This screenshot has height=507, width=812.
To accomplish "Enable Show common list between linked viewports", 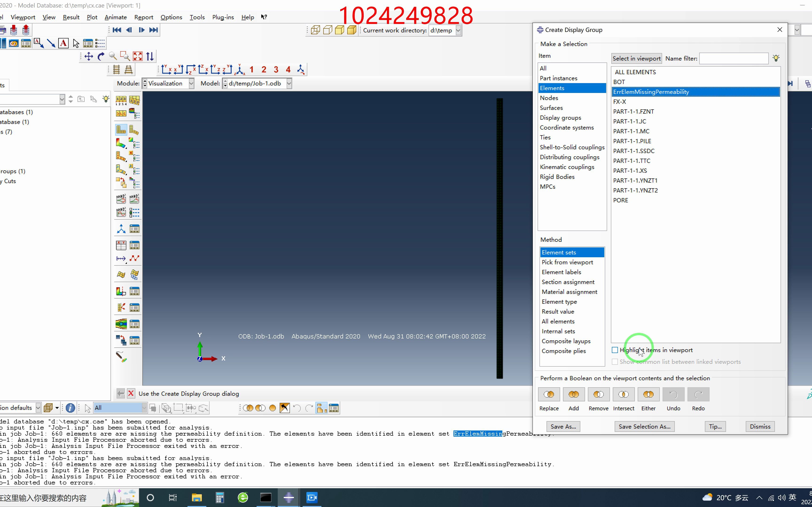I will pos(615,361).
